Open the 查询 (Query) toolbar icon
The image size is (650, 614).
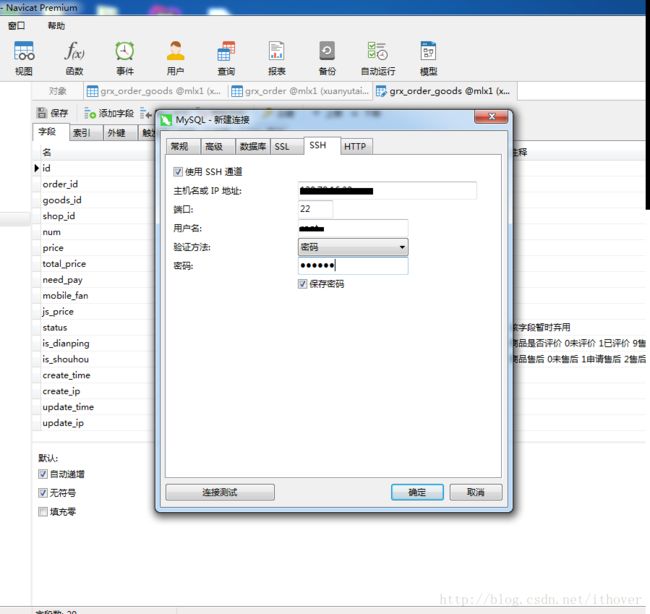[226, 58]
